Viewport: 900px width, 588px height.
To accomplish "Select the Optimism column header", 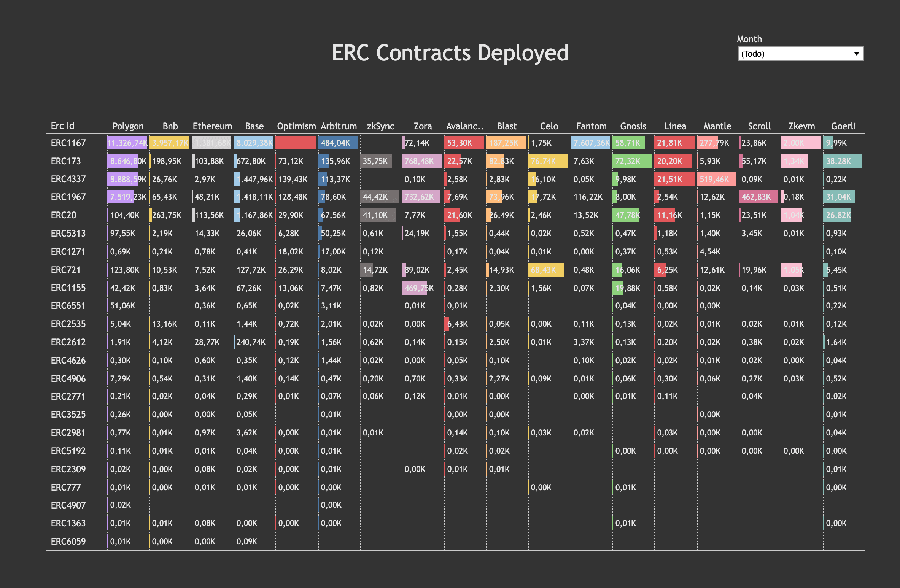I will (x=296, y=126).
